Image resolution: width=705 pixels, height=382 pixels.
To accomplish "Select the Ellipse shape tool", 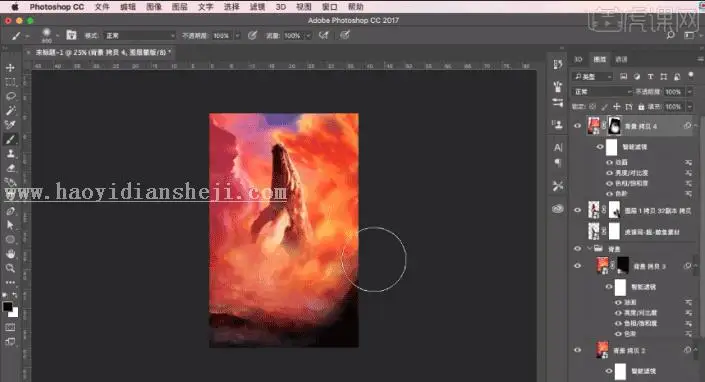I will click(x=10, y=239).
